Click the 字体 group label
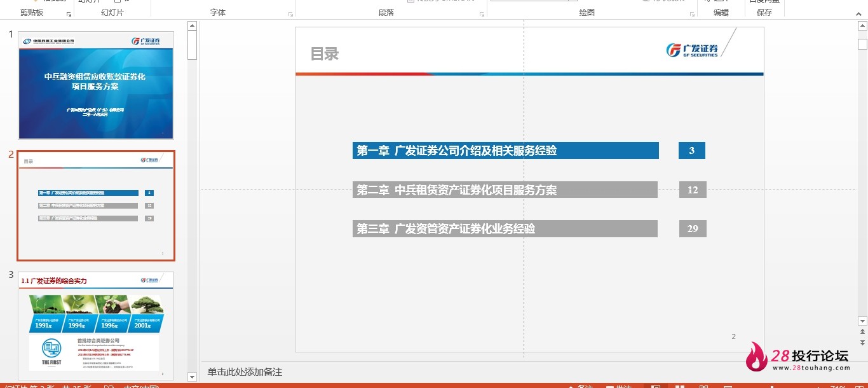This screenshot has width=868, height=388. tap(218, 13)
